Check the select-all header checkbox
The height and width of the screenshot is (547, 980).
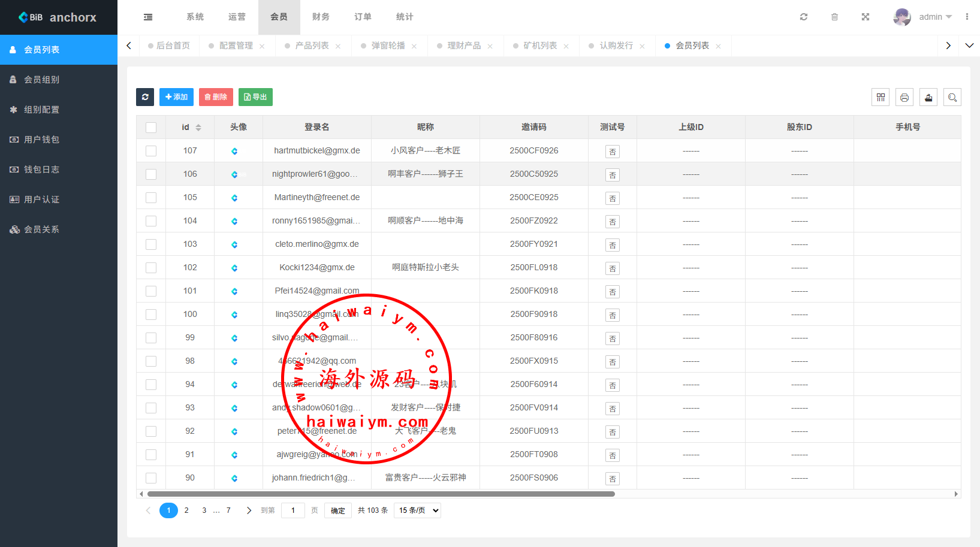pos(151,128)
